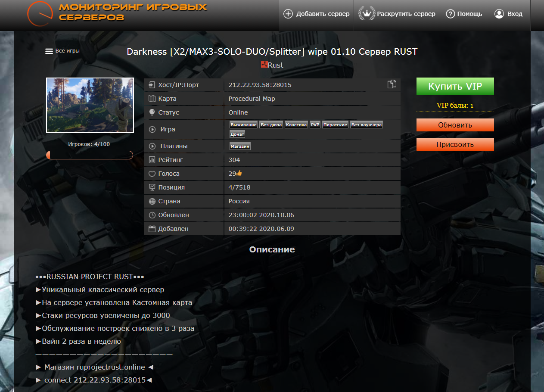Click the plus icon for Добавить сервер

pyautogui.click(x=288, y=14)
